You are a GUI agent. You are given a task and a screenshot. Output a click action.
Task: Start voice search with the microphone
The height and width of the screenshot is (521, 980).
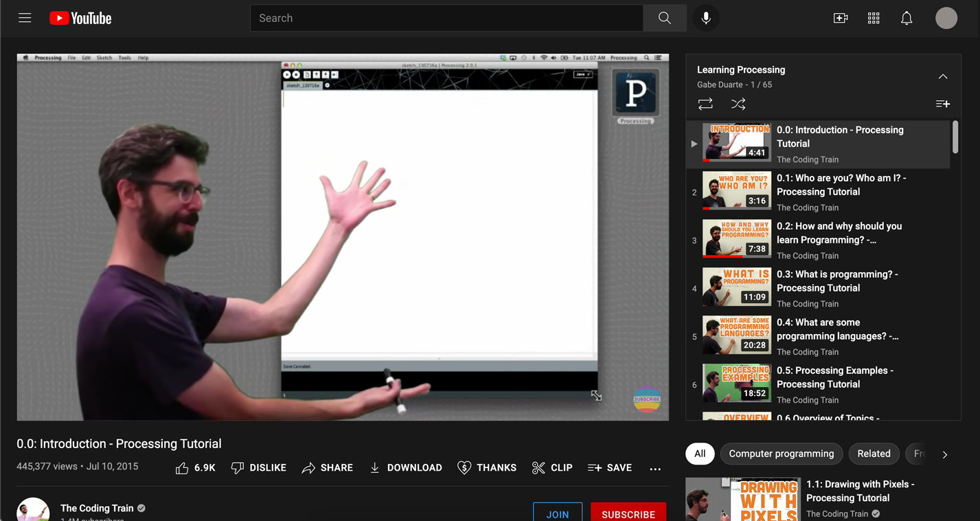tap(706, 19)
